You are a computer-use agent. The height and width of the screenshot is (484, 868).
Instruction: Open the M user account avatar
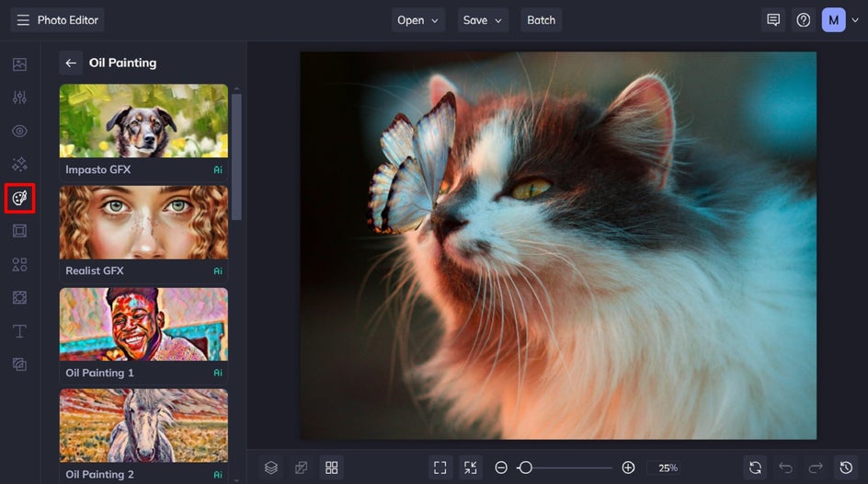[x=833, y=20]
